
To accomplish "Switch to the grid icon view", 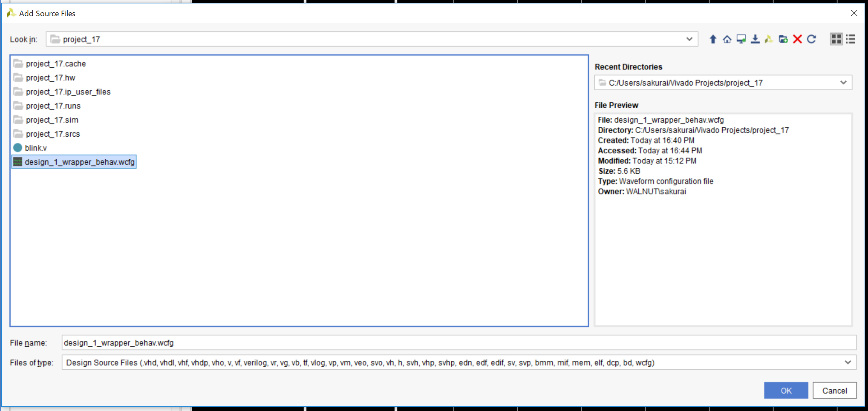I will pos(836,39).
